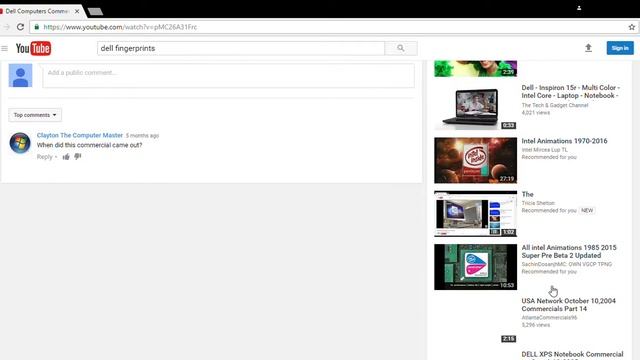Click the '4,021 views' text
The width and height of the screenshot is (640, 360).
[536, 113]
